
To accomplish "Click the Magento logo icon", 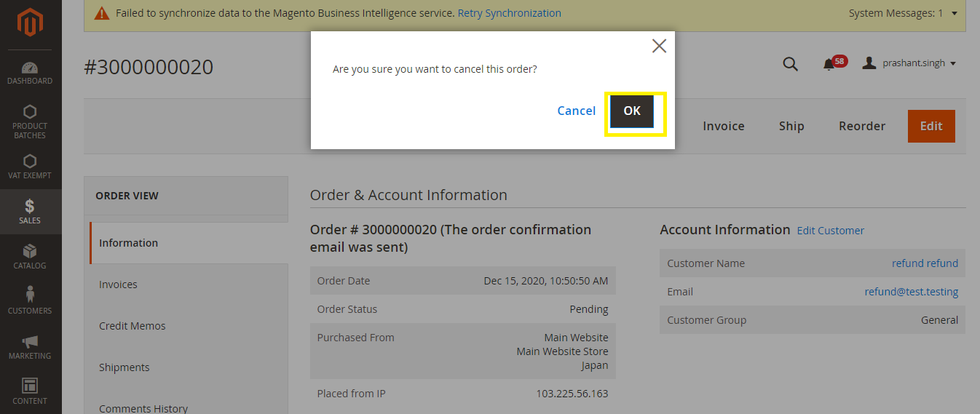I will point(30,24).
